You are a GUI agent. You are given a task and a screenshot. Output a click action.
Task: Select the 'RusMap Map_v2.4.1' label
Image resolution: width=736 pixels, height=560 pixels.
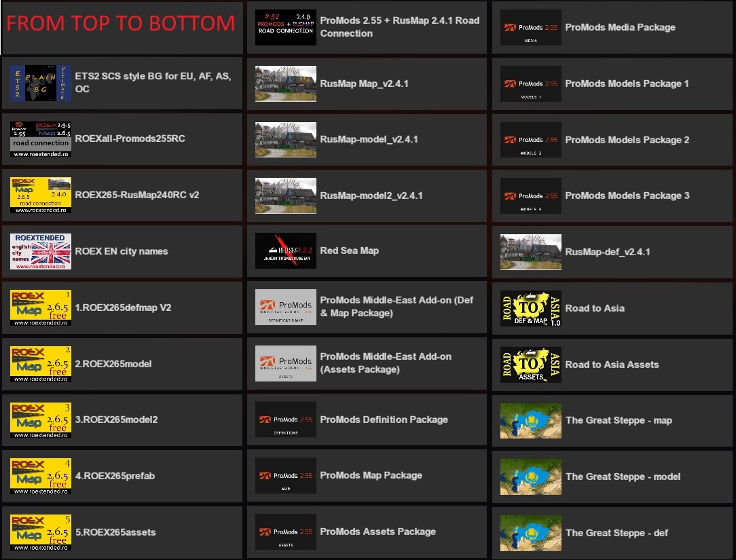point(364,83)
